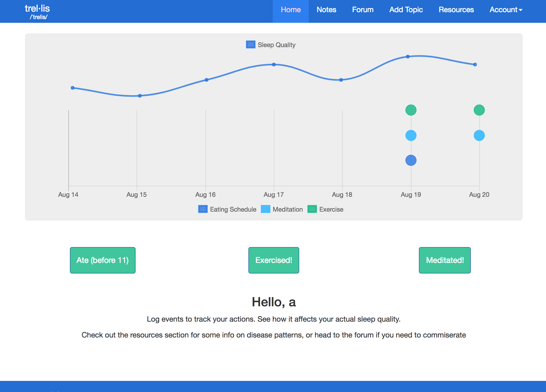Screen dimensions: 546x392
Task: Log exercise with Exercised! button
Action: [x=274, y=260]
